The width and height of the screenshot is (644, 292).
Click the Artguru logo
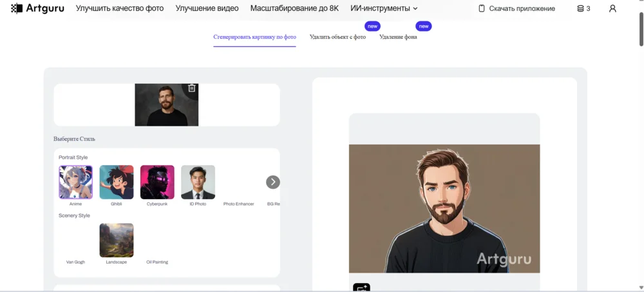click(x=37, y=8)
